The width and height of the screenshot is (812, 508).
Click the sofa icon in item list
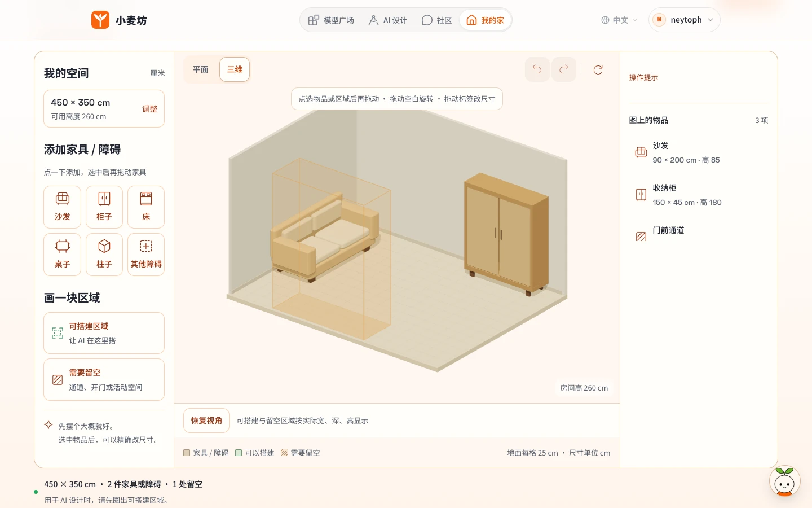pos(641,152)
